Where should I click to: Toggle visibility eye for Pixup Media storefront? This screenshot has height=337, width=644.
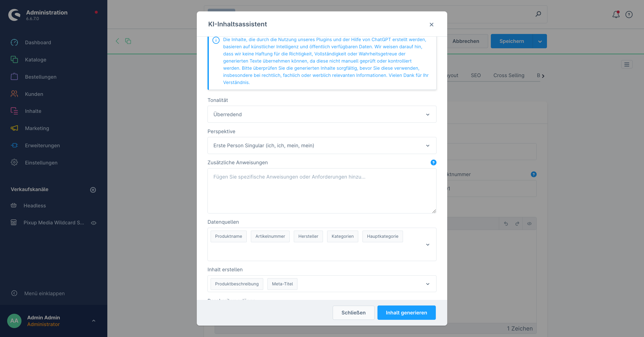(93, 223)
